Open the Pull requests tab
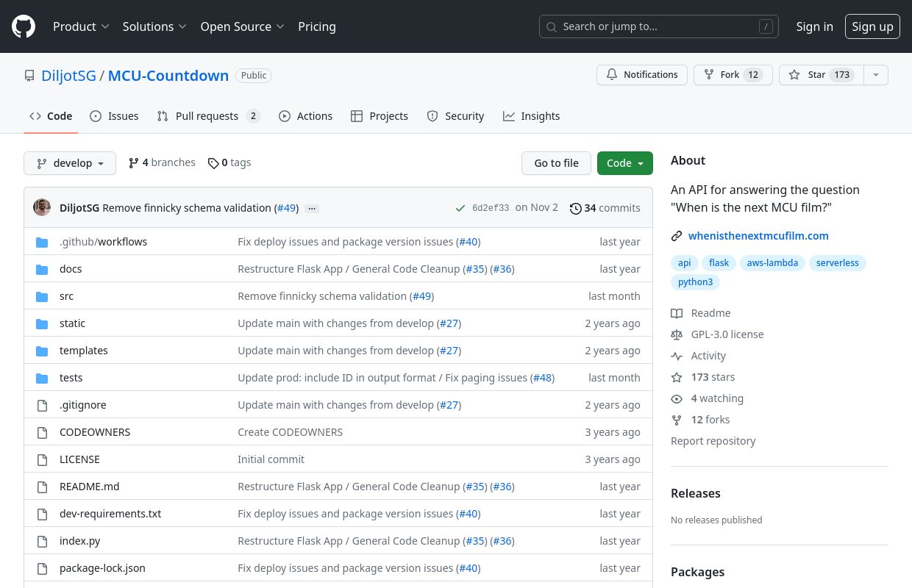 (x=209, y=116)
